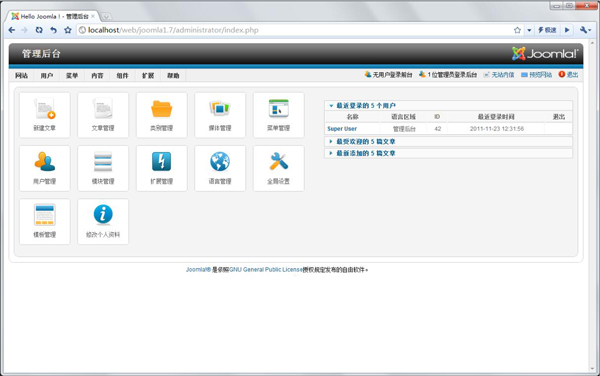
Task: Click the 管理后台 header title
Action: tap(41, 54)
